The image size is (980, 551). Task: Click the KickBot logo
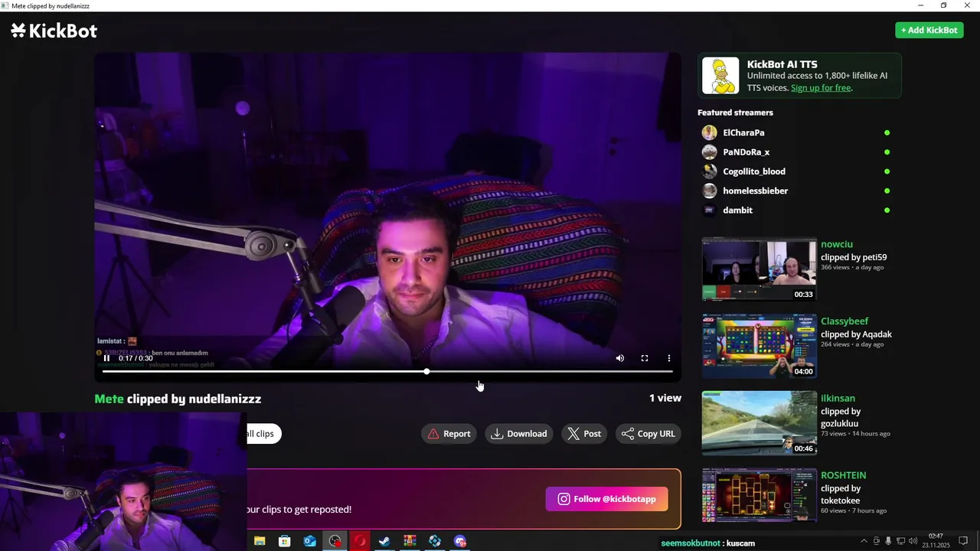pyautogui.click(x=54, y=31)
